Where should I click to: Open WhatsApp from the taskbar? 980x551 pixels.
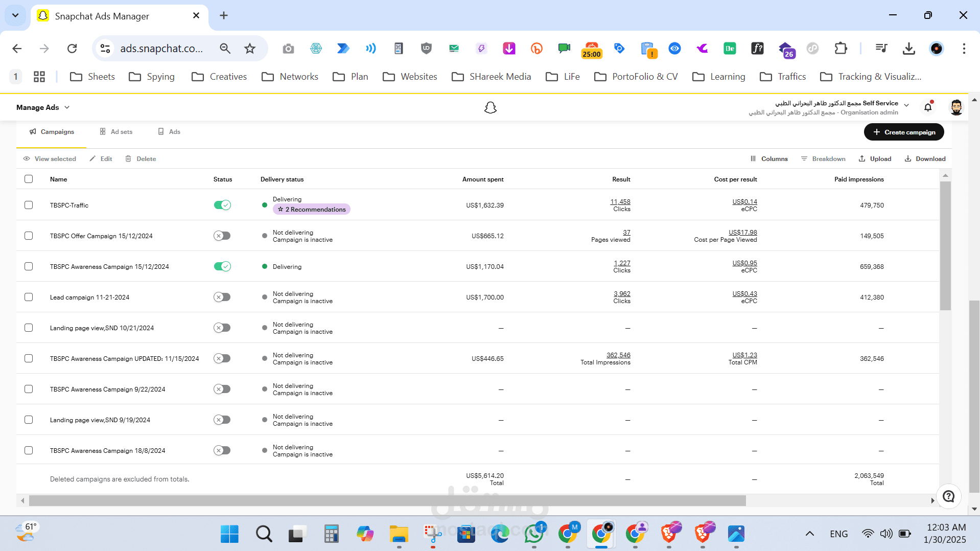coord(534,534)
